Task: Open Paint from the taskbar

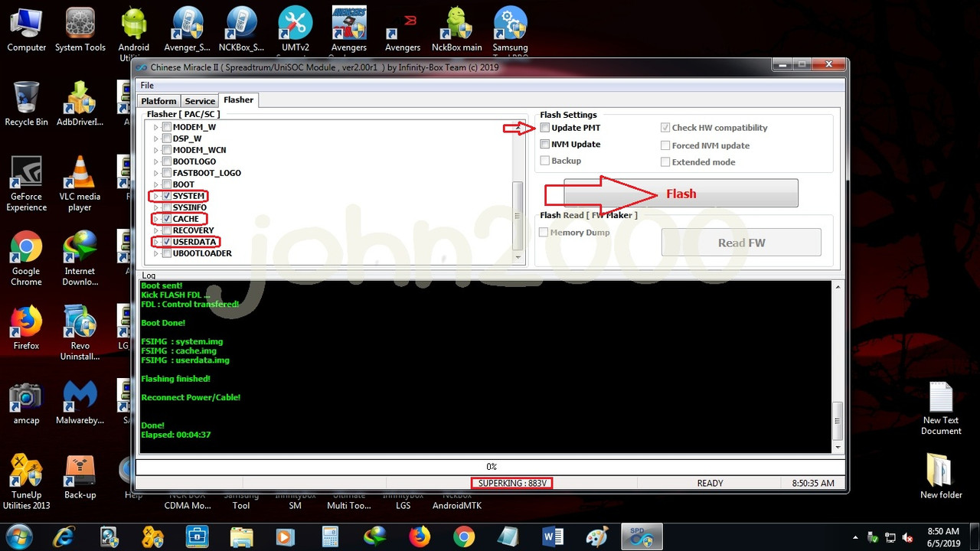Action: tap(596, 536)
